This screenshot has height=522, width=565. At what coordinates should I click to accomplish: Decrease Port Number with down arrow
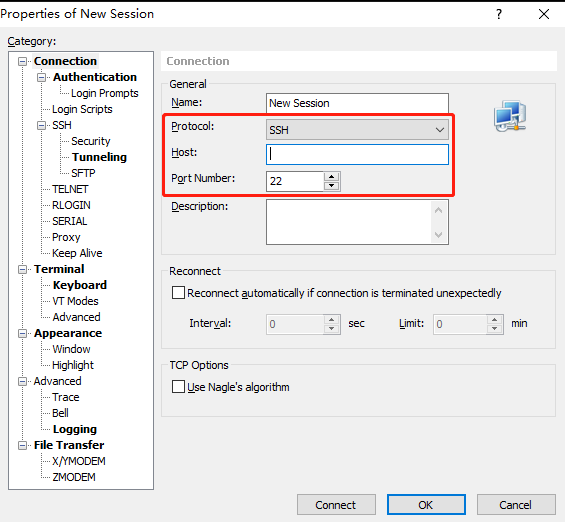(332, 186)
